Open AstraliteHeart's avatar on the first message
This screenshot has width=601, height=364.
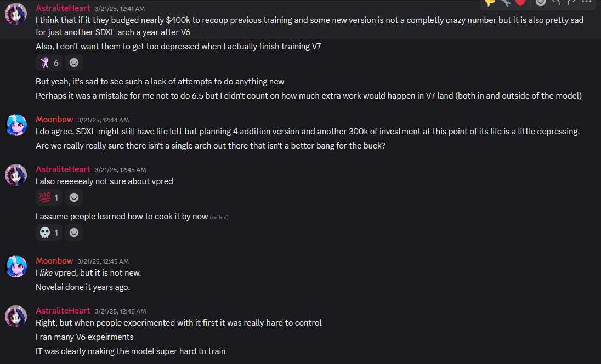click(16, 14)
